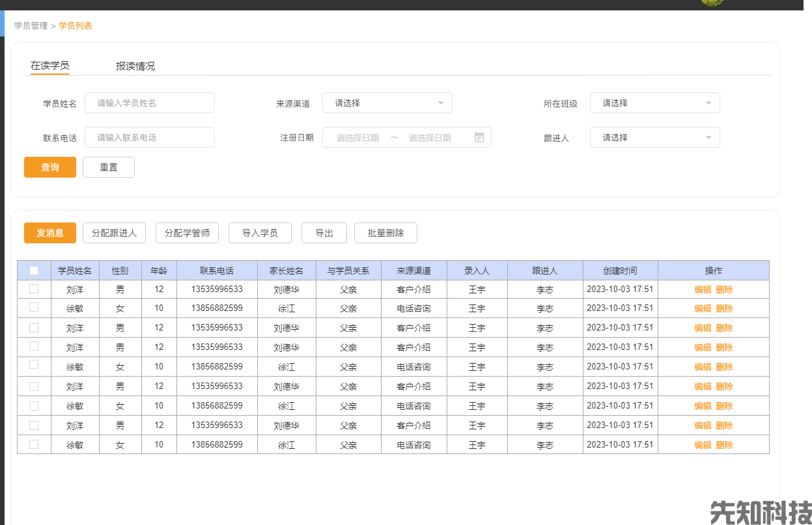The height and width of the screenshot is (525, 812).
Task: Click the 与学员关系 column header
Action: [x=348, y=271]
